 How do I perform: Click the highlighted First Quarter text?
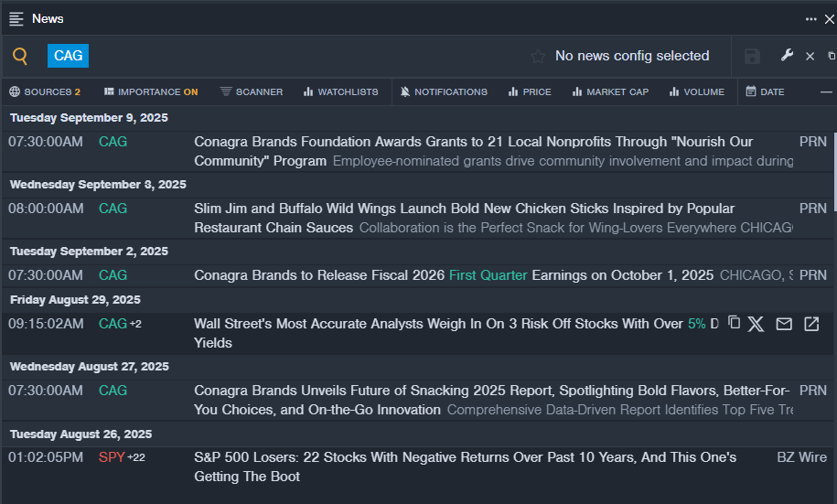488,275
